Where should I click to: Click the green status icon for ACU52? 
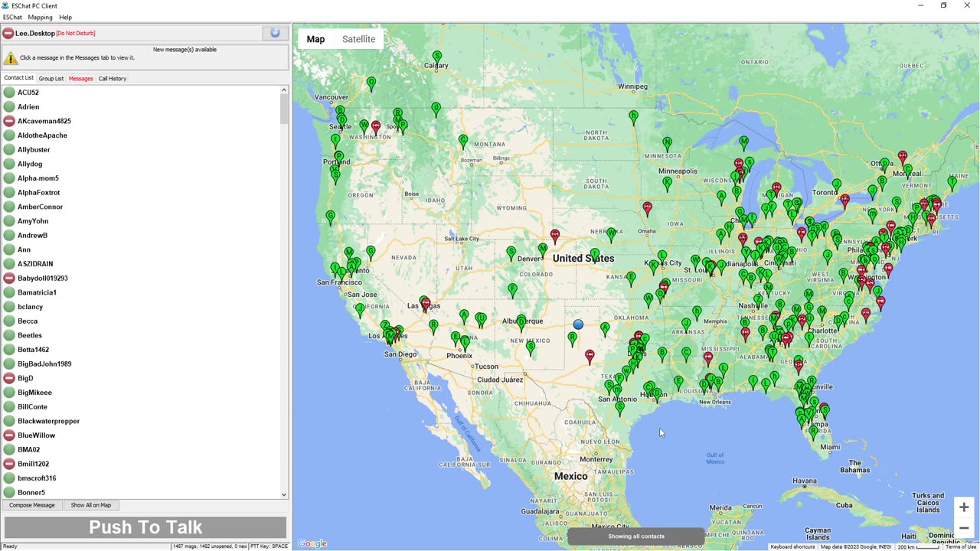point(9,93)
